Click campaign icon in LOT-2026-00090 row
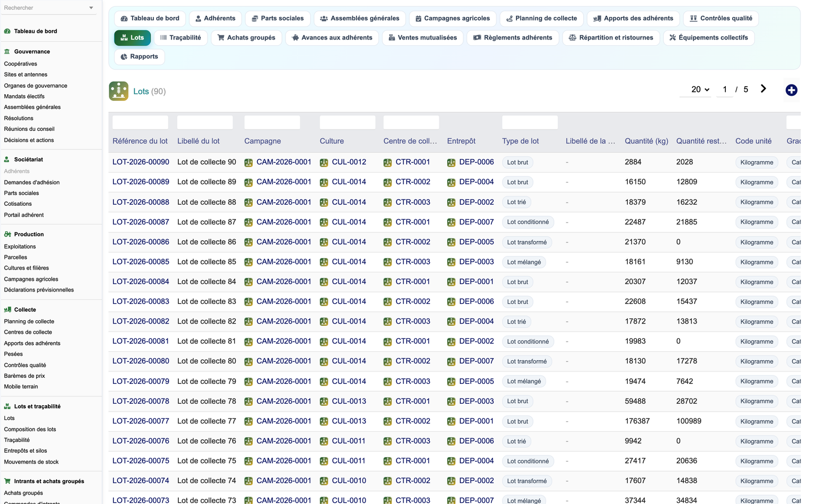 [x=248, y=162]
